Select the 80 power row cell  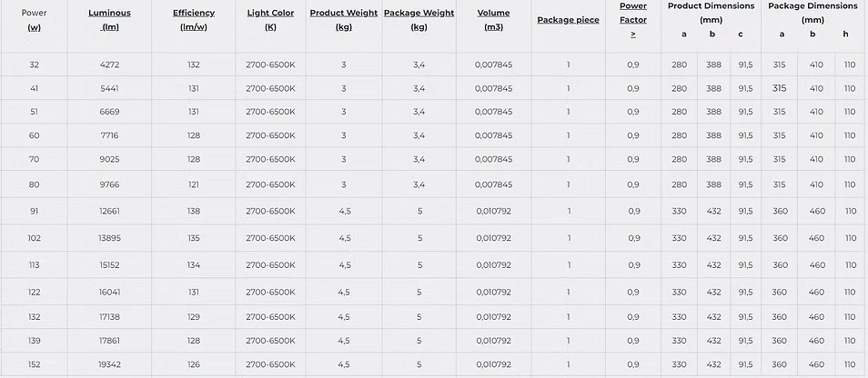pos(35,184)
